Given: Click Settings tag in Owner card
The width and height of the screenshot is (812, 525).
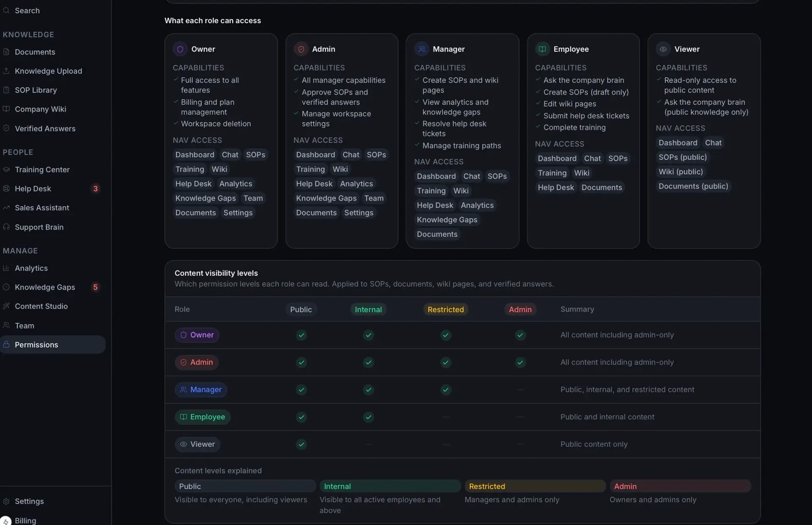Looking at the screenshot, I should [x=238, y=213].
